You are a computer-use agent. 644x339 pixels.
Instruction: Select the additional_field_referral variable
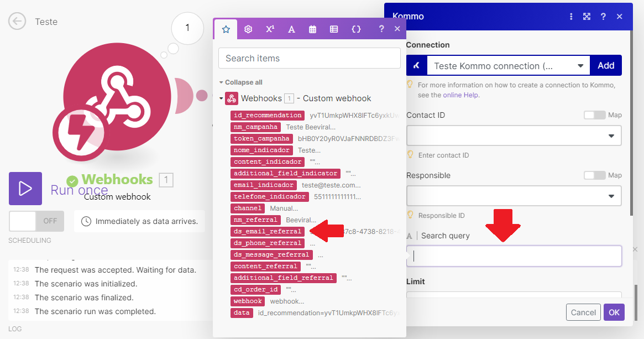[x=284, y=278]
